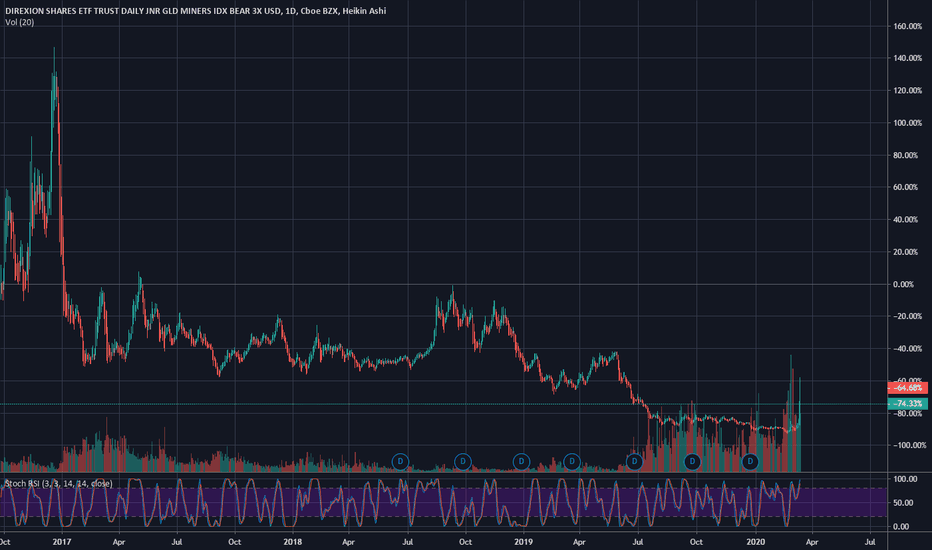Click the Apr label following 2018
Image resolution: width=932 pixels, height=550 pixels.
click(x=349, y=542)
